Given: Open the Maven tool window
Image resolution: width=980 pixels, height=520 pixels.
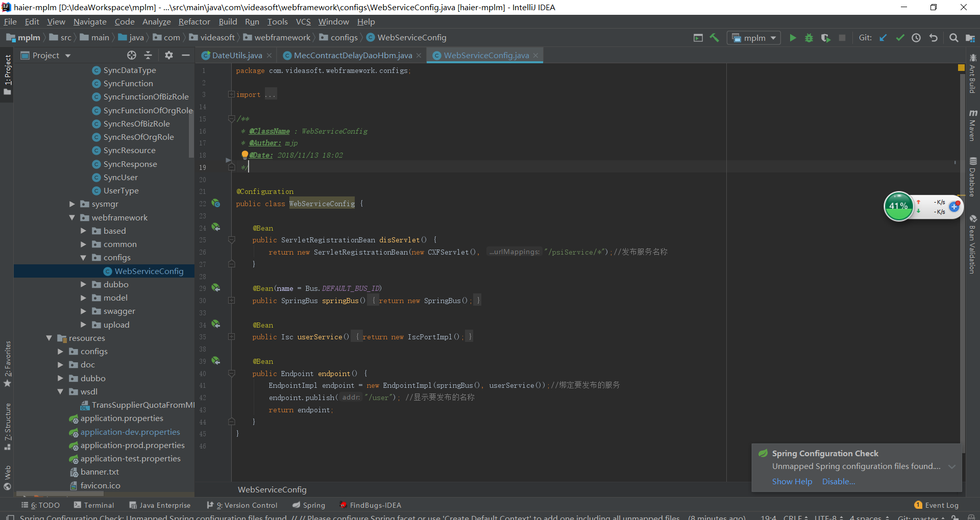Looking at the screenshot, I should 973,128.
